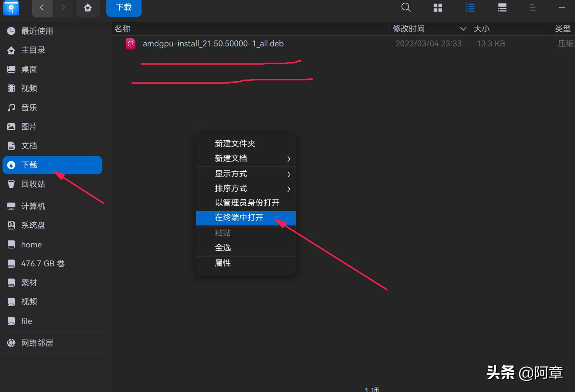Switch to icon grid view
Viewport: 575px width, 392px height.
[x=437, y=7]
